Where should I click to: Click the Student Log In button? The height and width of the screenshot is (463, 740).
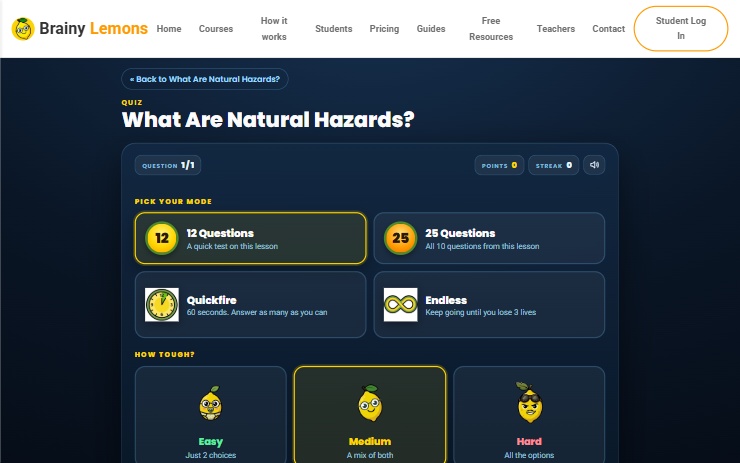click(x=681, y=28)
